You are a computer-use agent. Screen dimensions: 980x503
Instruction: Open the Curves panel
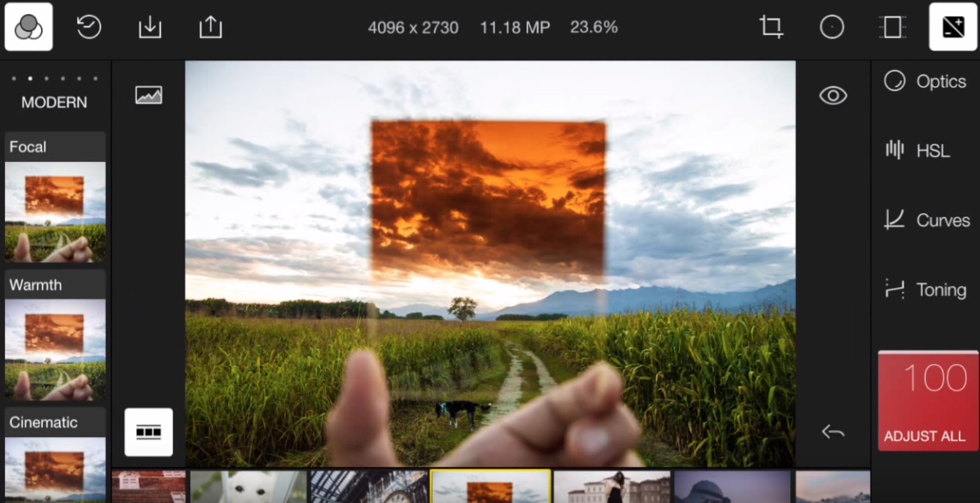(x=927, y=220)
